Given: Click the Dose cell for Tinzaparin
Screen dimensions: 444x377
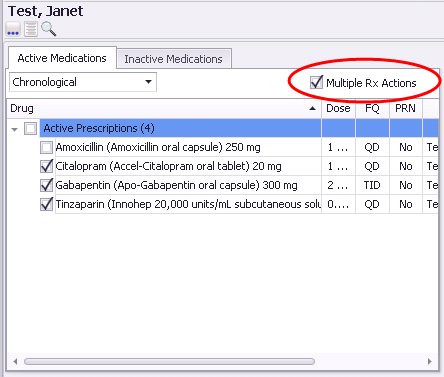Looking at the screenshot, I should point(338,204).
